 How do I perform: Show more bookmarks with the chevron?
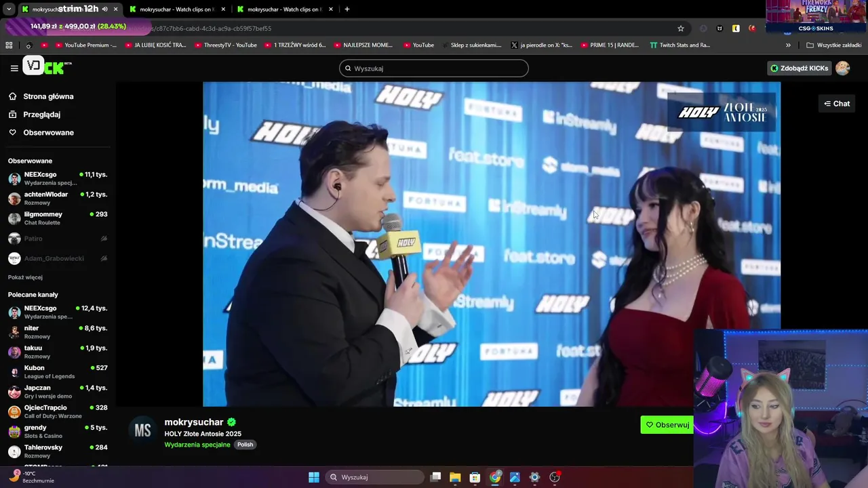pos(788,45)
